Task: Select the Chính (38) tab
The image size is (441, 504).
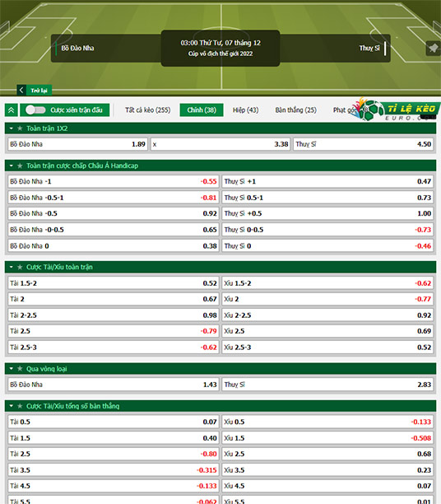Action: [x=202, y=110]
